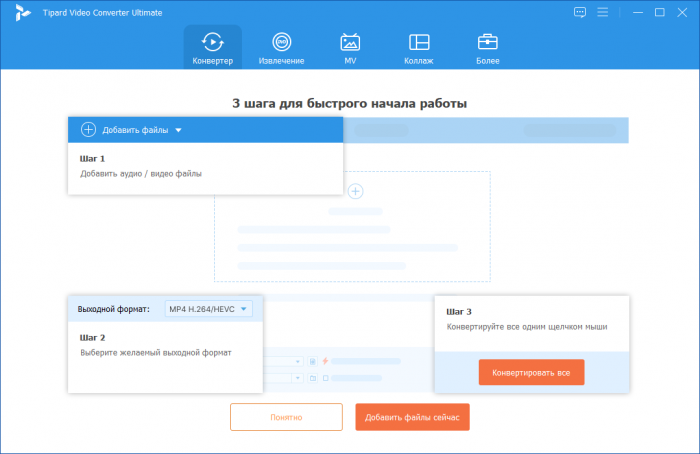
Task: Expand the upper faded dropdown arrow
Action: point(298,361)
